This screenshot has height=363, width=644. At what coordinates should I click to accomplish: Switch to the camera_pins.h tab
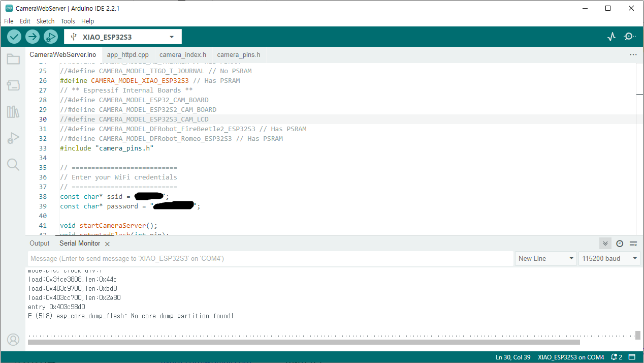coord(238,54)
